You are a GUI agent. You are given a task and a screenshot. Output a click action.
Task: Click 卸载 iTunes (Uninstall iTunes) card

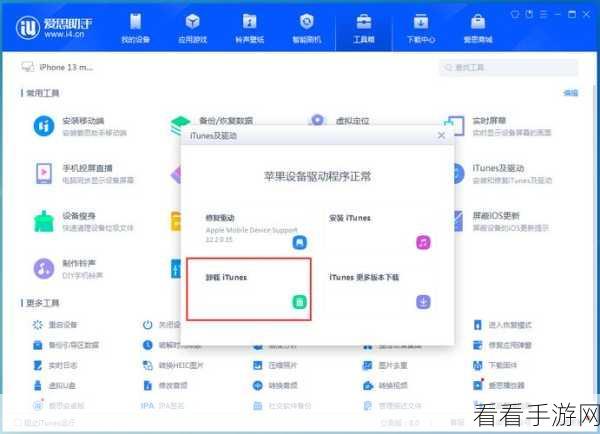click(x=249, y=289)
